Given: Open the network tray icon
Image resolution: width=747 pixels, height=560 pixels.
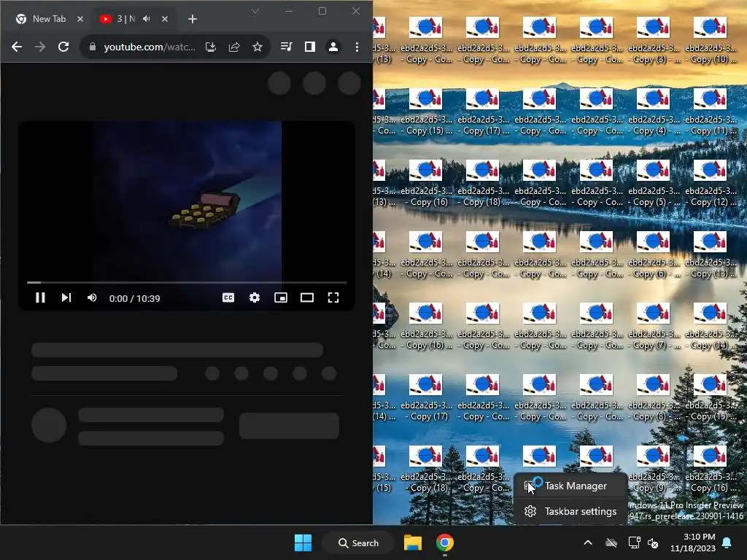Looking at the screenshot, I should (x=634, y=542).
